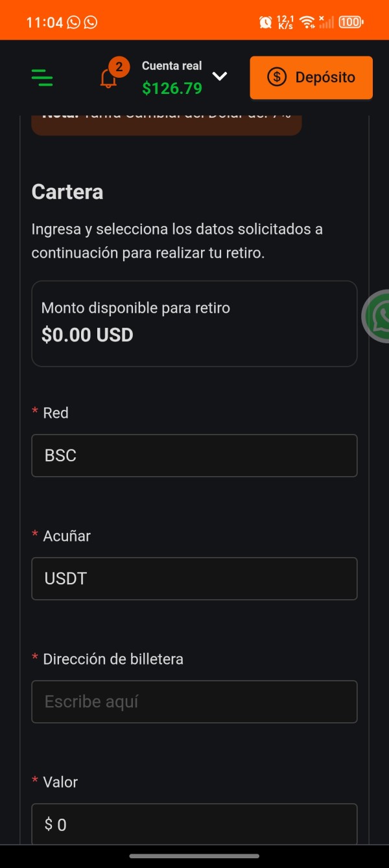Image resolution: width=389 pixels, height=868 pixels.
Task: Tap the notification badge showing 2
Action: coord(119,67)
